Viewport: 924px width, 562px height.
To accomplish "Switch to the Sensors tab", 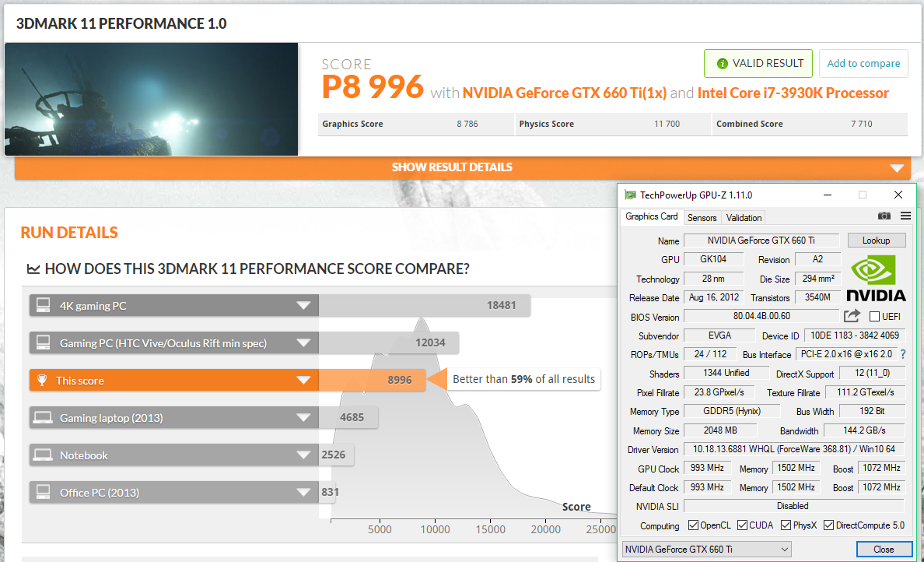I will [x=702, y=218].
